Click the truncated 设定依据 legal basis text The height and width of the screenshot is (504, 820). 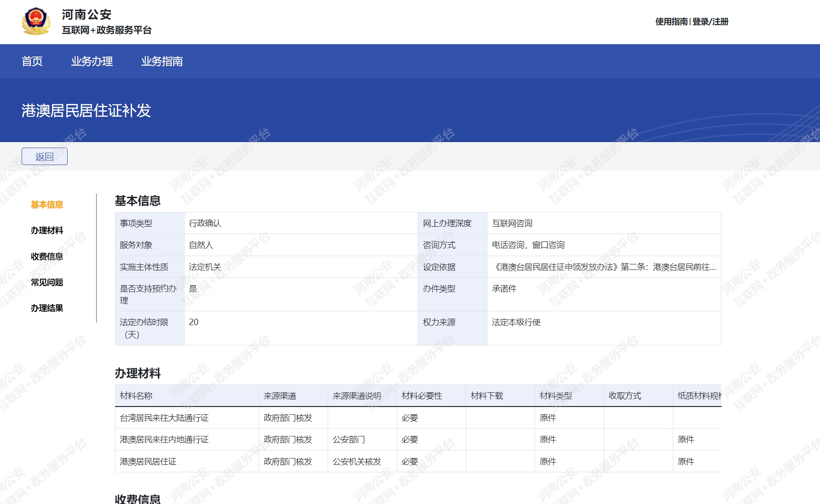pos(604,267)
